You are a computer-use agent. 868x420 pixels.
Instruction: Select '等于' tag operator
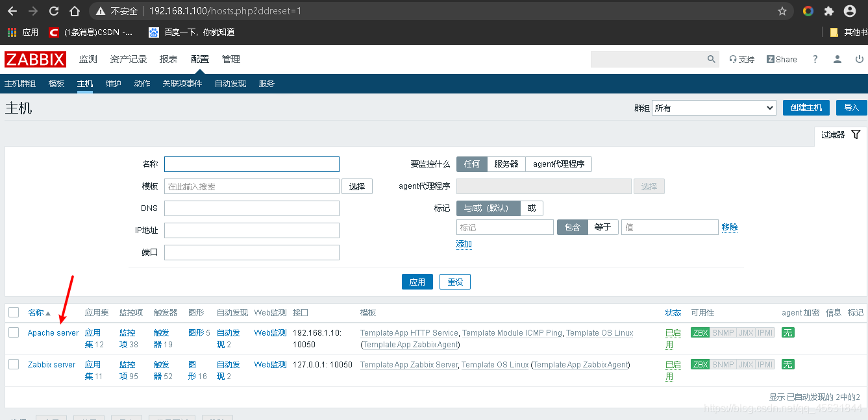point(603,227)
